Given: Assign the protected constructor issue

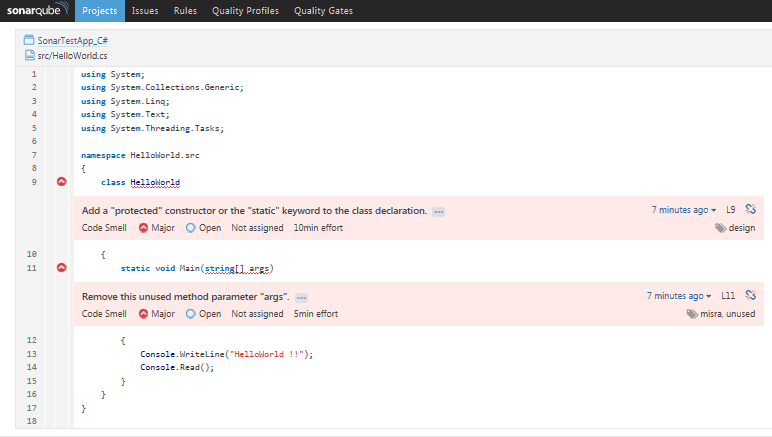Looking at the screenshot, I should [x=257, y=228].
